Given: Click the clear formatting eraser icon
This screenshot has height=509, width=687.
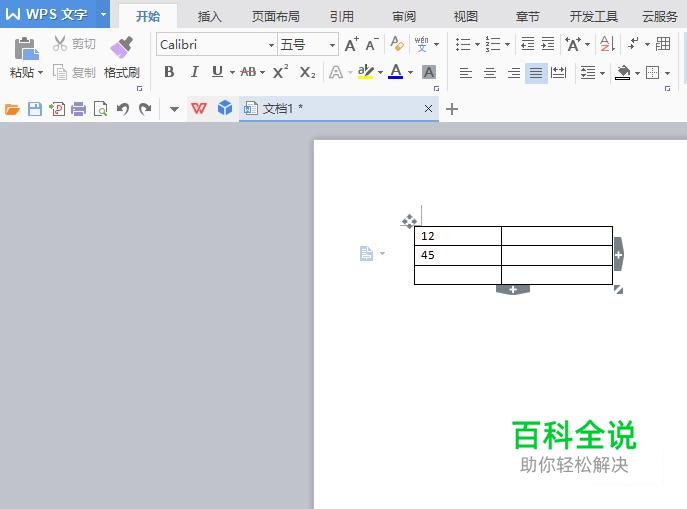Looking at the screenshot, I should click(397, 45).
